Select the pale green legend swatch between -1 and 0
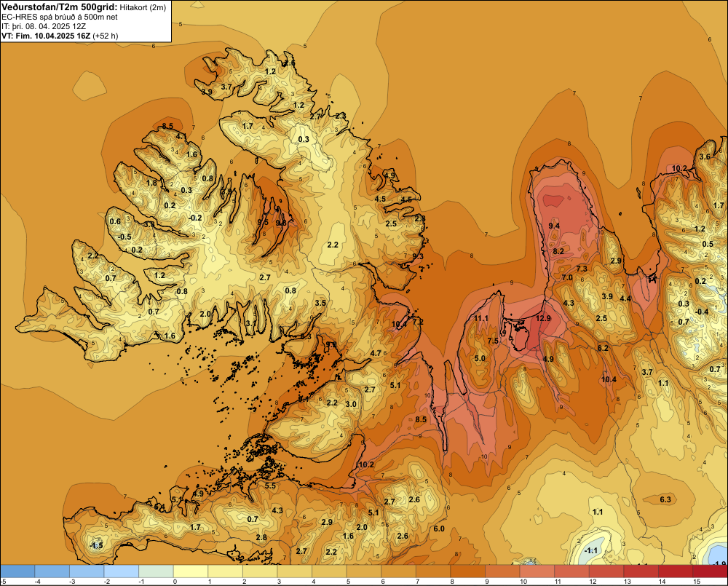 [156, 571]
